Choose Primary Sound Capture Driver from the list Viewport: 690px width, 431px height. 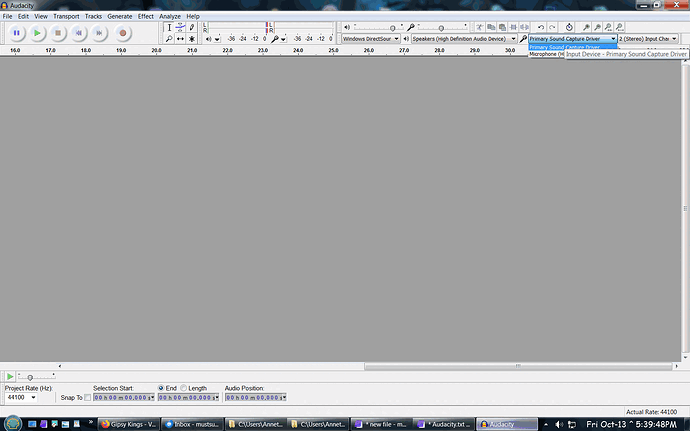click(x=572, y=47)
